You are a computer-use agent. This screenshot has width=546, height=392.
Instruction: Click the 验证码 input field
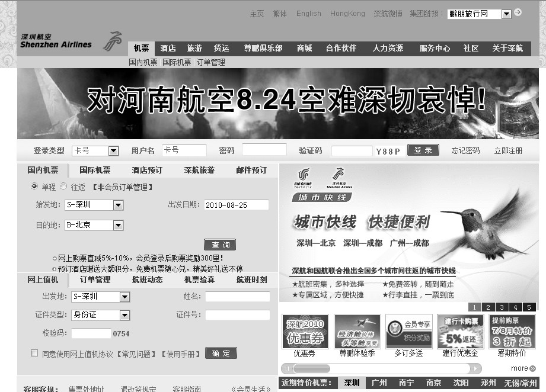pos(352,151)
